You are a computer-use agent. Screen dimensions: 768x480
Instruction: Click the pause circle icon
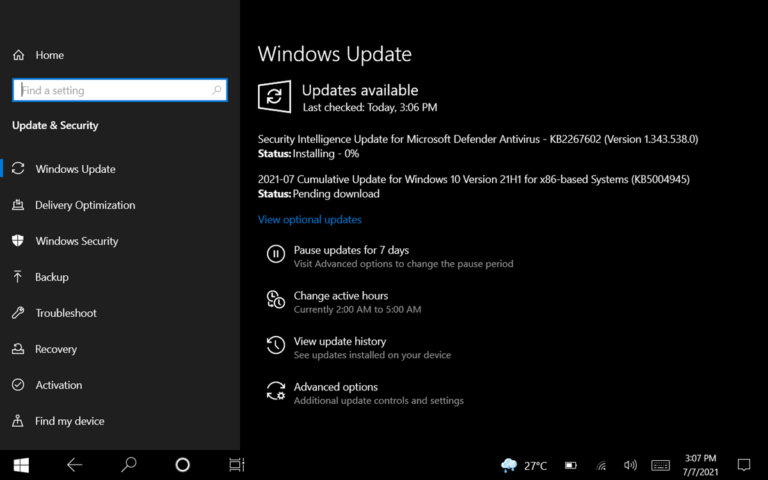[276, 254]
